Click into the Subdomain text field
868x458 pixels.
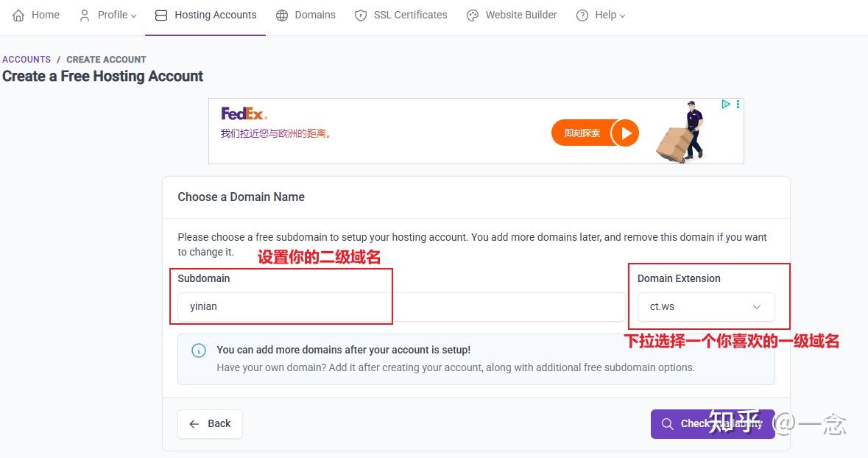[401, 307]
